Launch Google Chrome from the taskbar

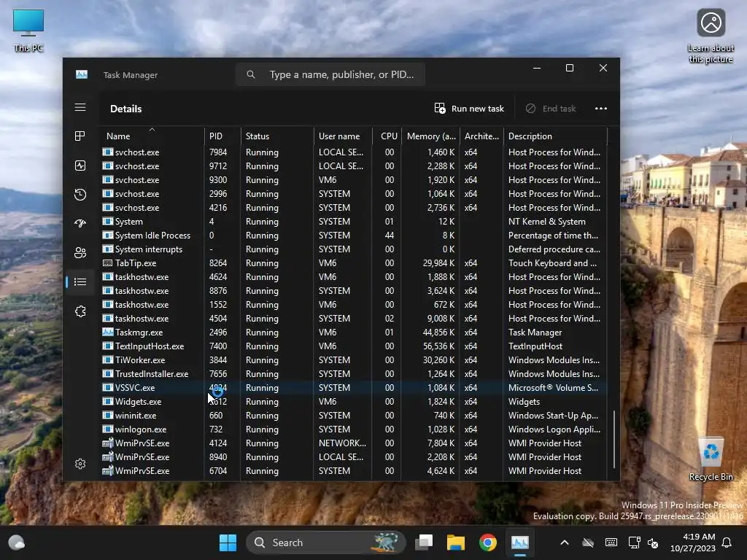pos(488,542)
